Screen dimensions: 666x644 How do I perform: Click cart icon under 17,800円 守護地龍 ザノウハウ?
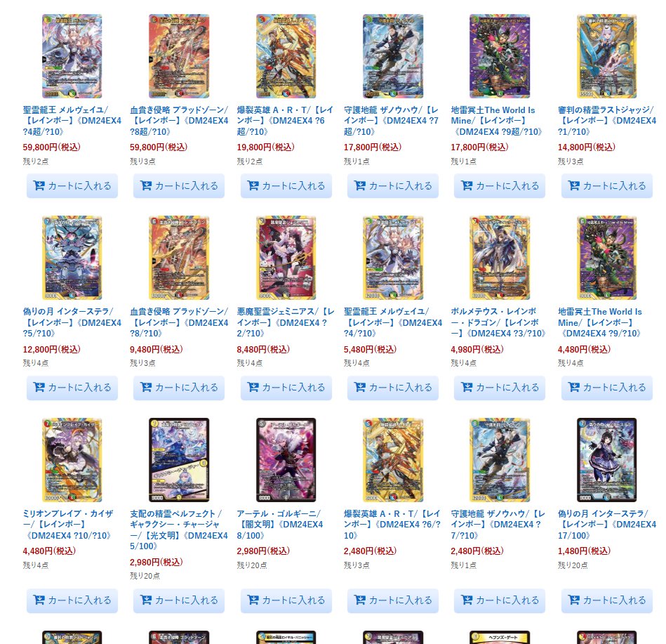click(360, 186)
